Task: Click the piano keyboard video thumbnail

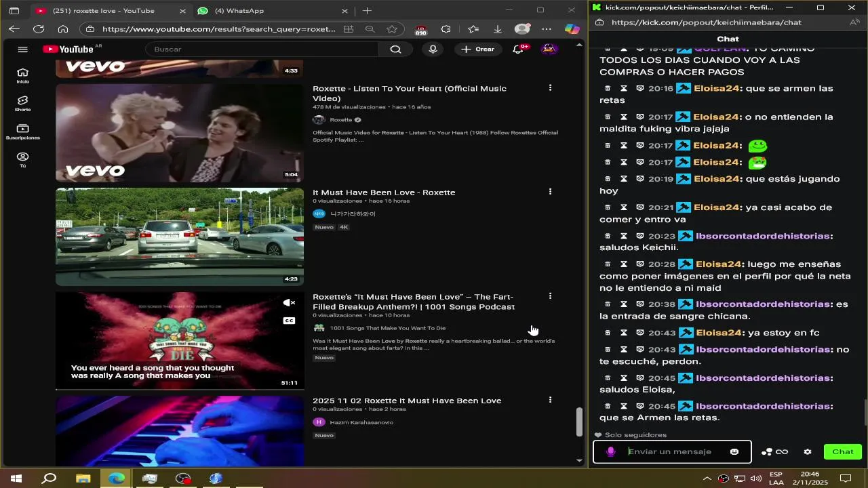Action: click(x=180, y=431)
